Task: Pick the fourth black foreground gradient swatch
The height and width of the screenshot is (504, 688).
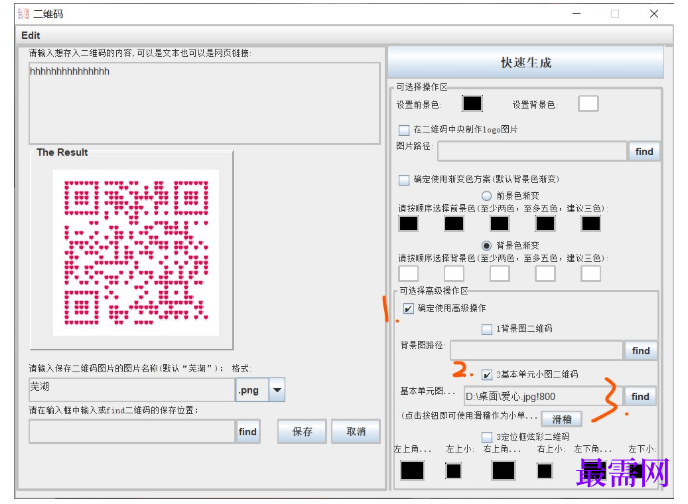Action: tap(545, 224)
